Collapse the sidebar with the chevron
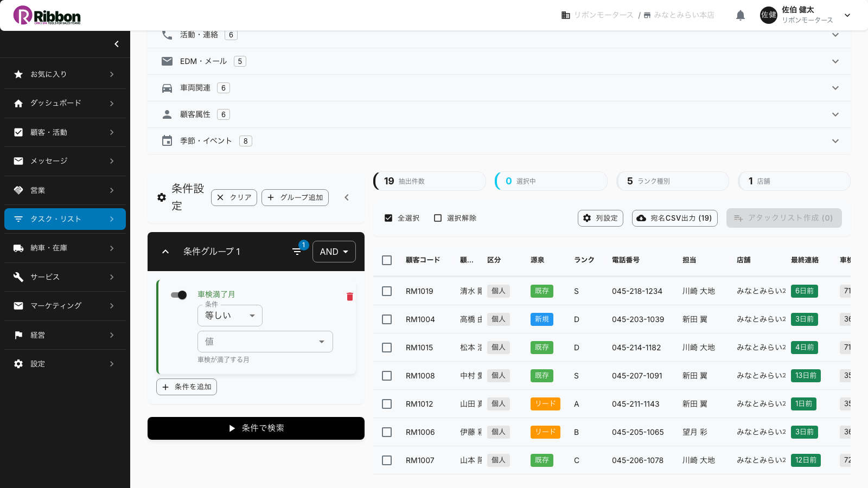 [117, 44]
